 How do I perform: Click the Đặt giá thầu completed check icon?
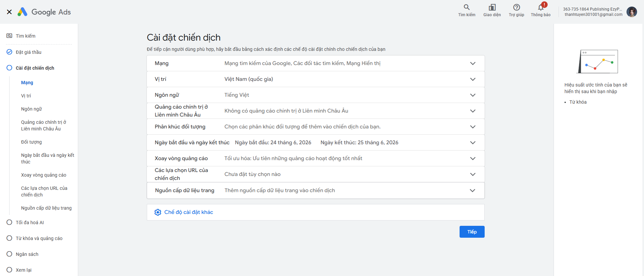9,52
